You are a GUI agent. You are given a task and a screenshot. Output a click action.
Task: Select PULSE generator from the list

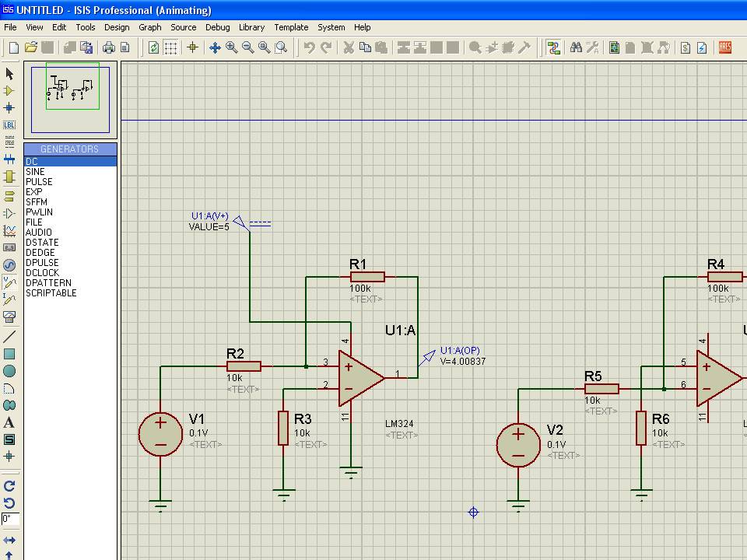(x=39, y=182)
